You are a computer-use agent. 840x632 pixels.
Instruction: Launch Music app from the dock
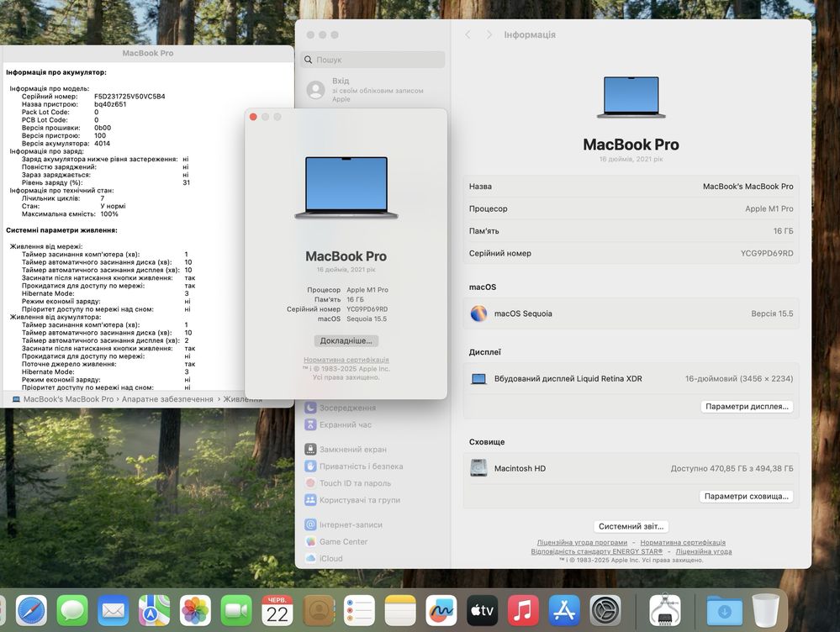pyautogui.click(x=523, y=611)
